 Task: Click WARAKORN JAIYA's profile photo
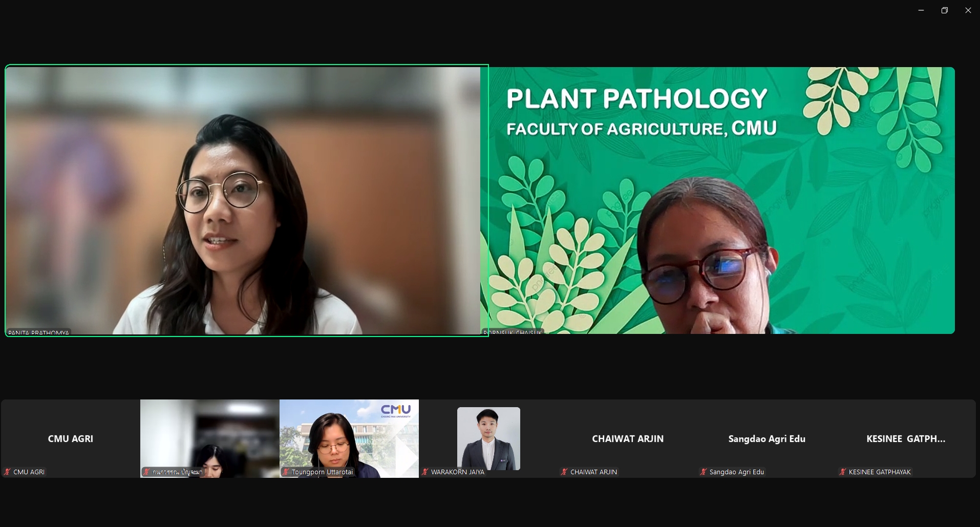pyautogui.click(x=488, y=438)
